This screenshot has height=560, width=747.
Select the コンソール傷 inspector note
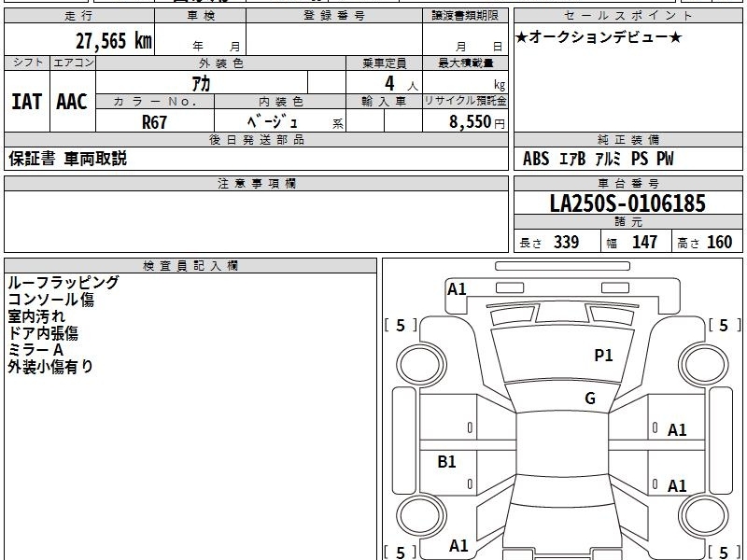(51, 300)
